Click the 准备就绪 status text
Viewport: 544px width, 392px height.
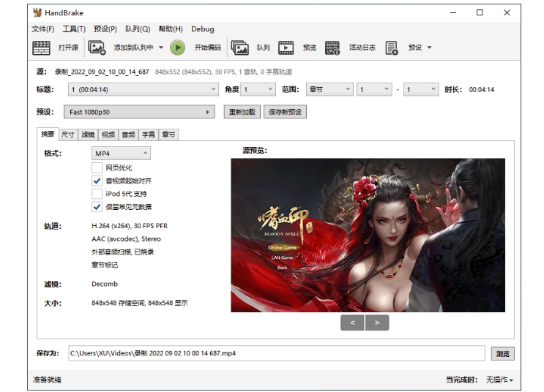tap(47, 380)
